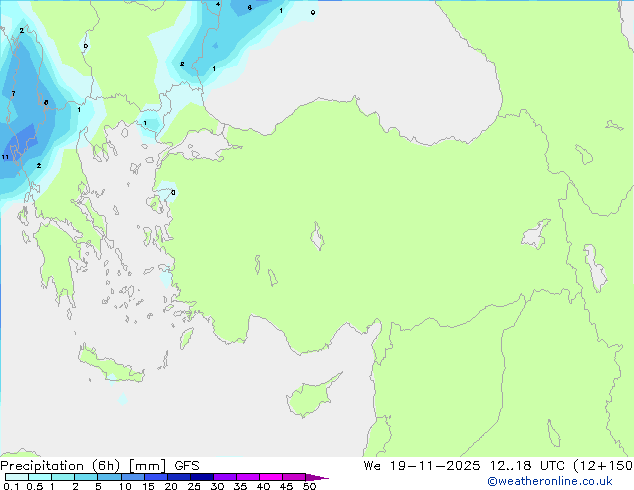Click the legend label '25'

(x=194, y=486)
